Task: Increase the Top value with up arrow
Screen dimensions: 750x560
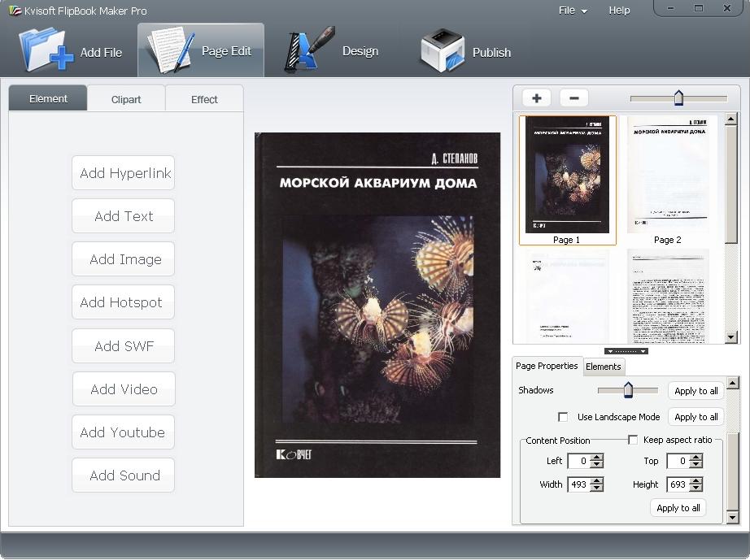Action: (x=696, y=458)
